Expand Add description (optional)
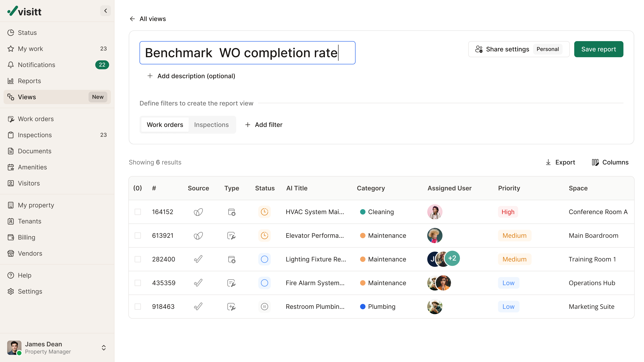 point(191,76)
